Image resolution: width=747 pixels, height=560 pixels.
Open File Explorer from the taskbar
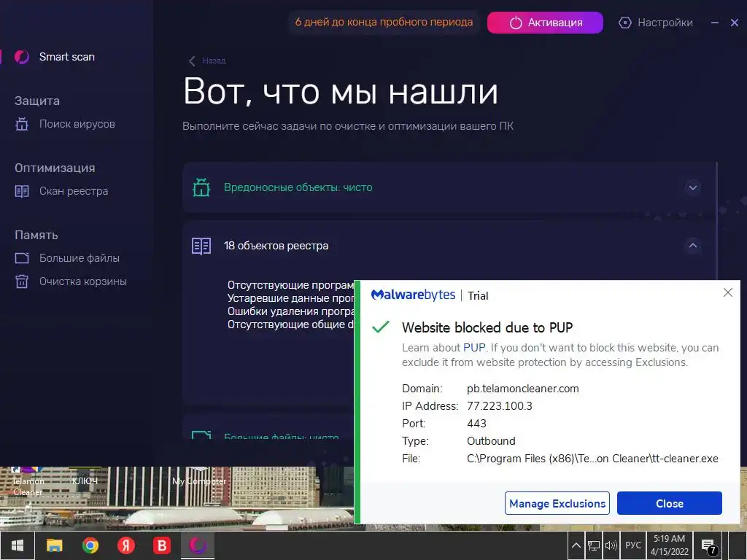coord(54,545)
